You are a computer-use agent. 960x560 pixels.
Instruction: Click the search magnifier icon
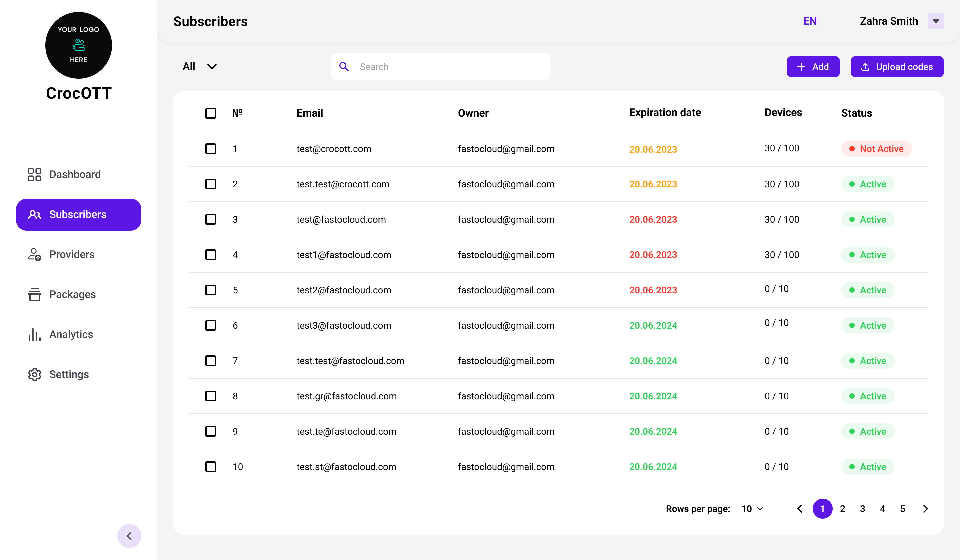tap(344, 67)
